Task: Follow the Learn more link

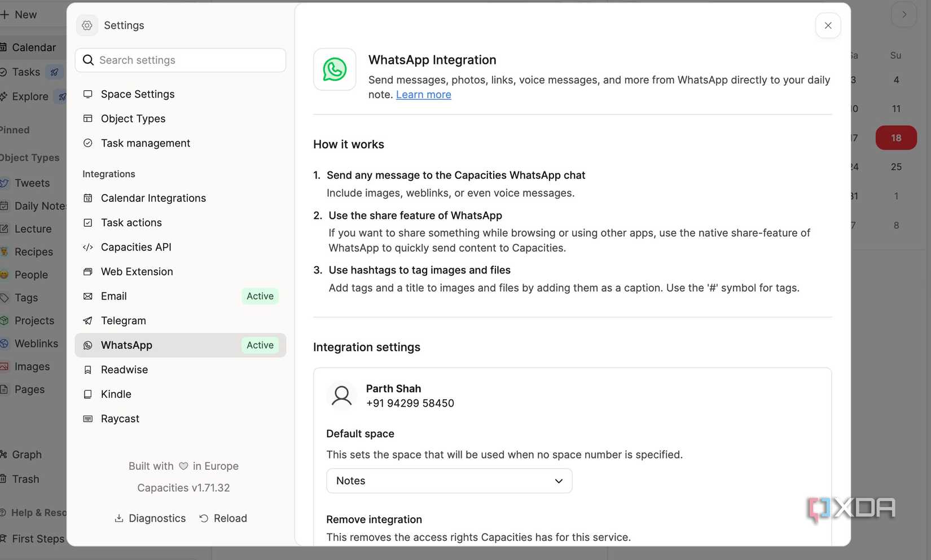Action: click(424, 95)
